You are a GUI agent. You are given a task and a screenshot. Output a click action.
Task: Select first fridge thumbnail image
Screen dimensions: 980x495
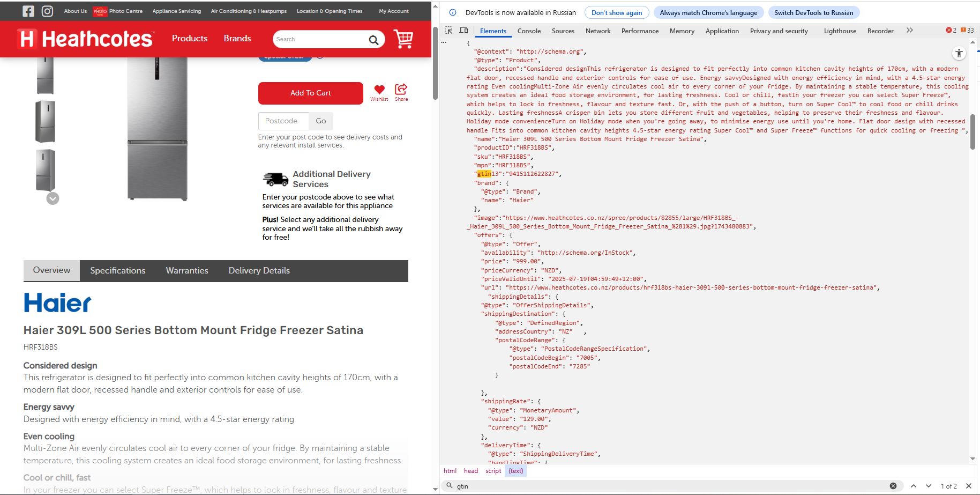coord(46,76)
